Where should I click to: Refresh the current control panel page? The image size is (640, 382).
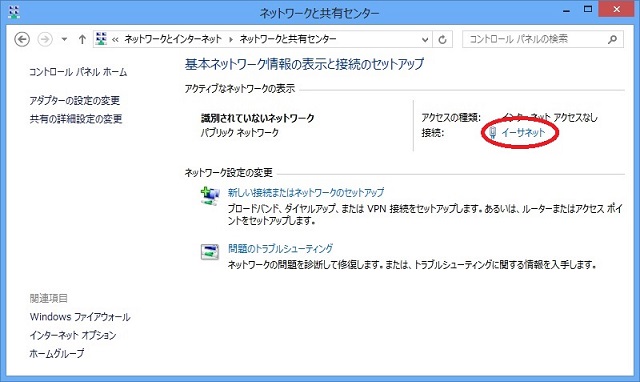point(442,40)
